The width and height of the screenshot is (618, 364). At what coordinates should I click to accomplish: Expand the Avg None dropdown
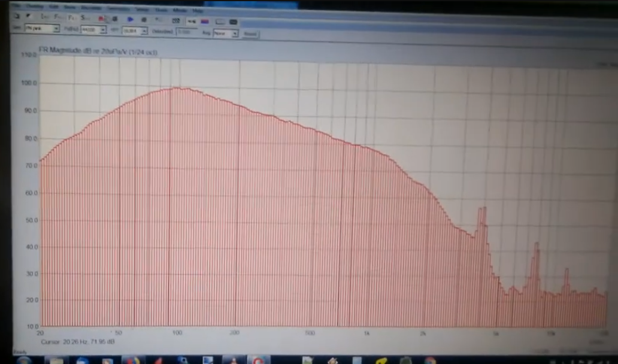click(x=235, y=33)
